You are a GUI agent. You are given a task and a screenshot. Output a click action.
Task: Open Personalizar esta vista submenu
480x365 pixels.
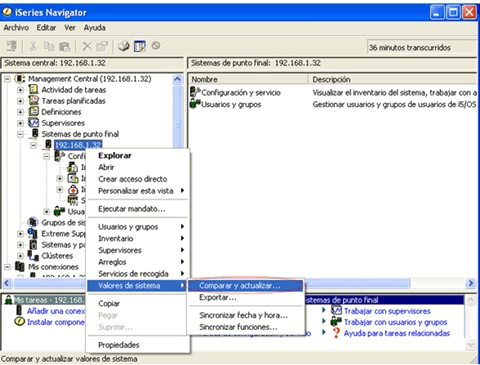[137, 191]
